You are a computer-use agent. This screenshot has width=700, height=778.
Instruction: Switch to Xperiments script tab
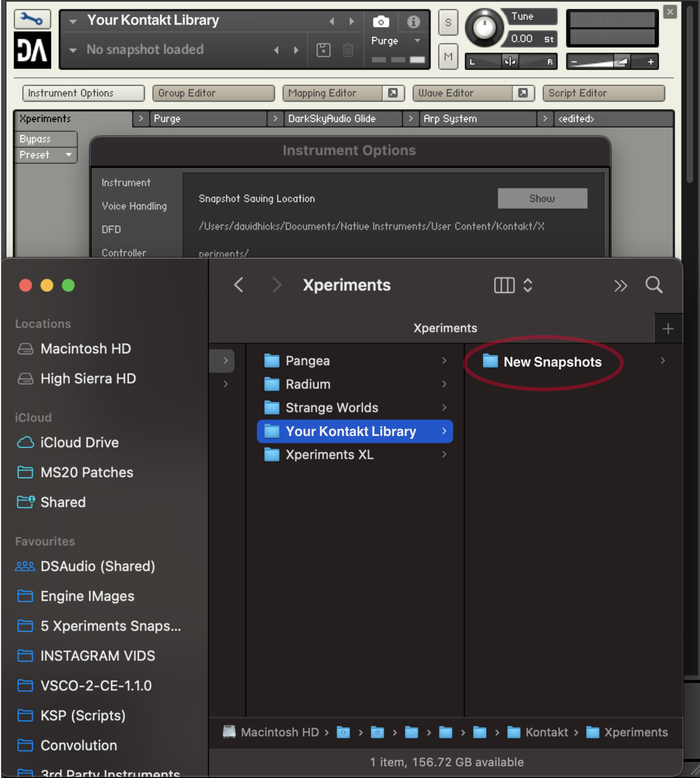pos(73,119)
